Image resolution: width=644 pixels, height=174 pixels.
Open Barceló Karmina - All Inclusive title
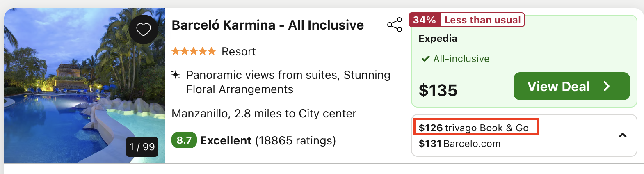267,25
